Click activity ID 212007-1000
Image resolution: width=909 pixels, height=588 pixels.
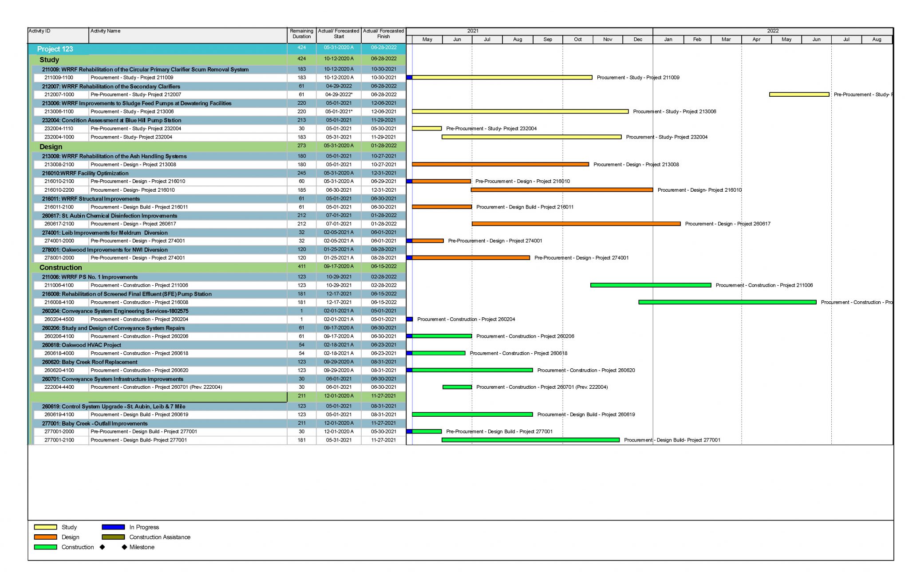[x=59, y=95]
